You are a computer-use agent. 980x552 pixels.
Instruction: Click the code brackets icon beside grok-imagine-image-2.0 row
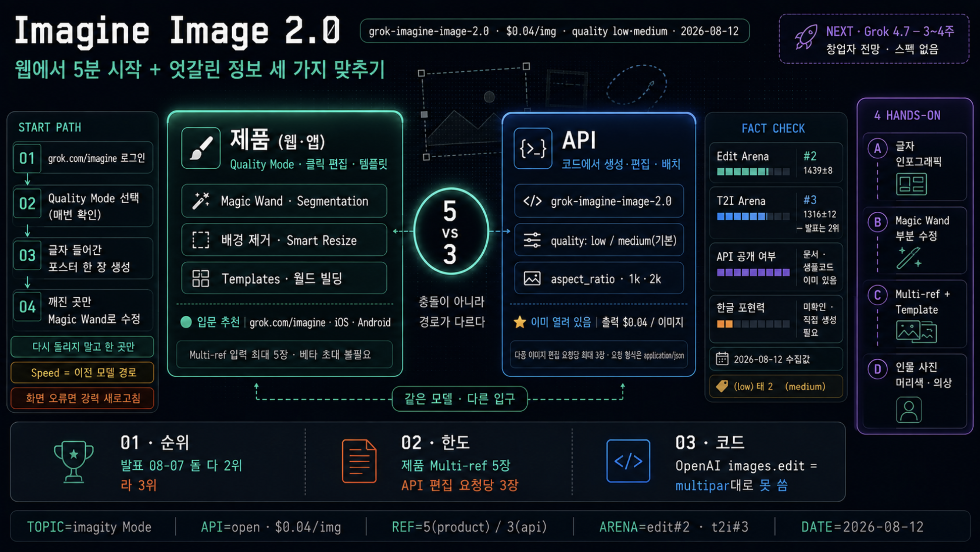[532, 201]
